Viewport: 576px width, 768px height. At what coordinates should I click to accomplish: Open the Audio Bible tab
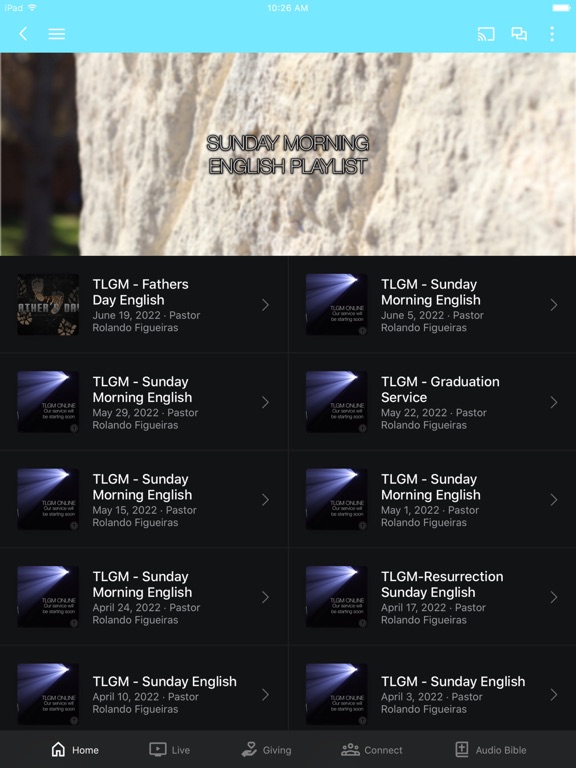coord(491,749)
